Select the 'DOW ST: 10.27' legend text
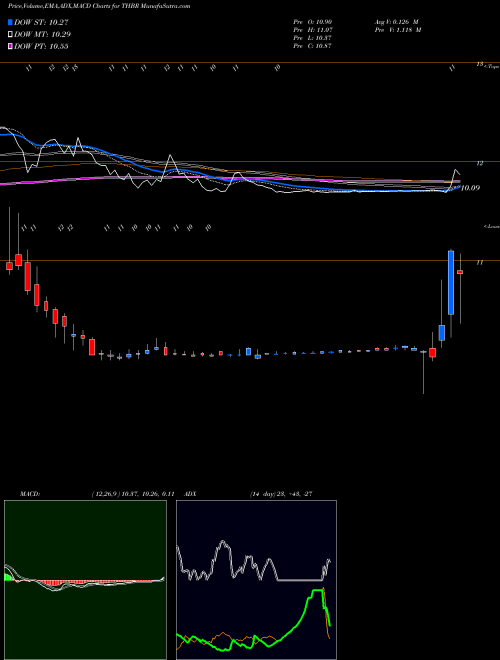Image resolution: width=500 pixels, height=660 pixels. tap(41, 22)
